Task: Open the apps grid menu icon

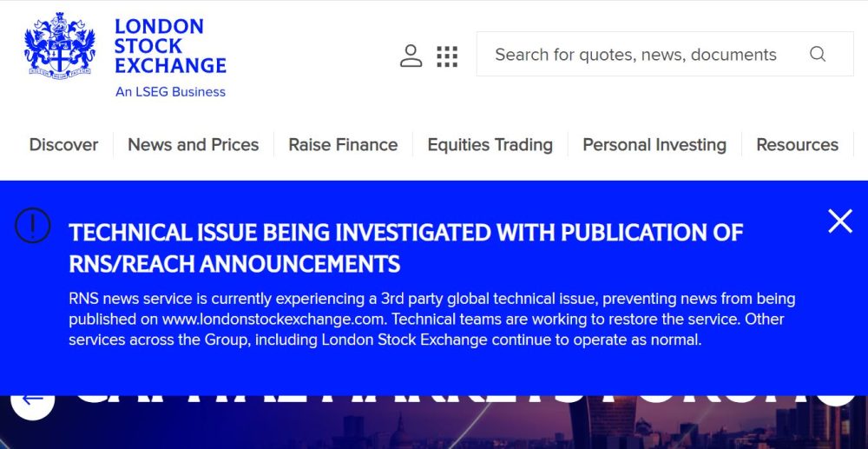Action: click(447, 56)
